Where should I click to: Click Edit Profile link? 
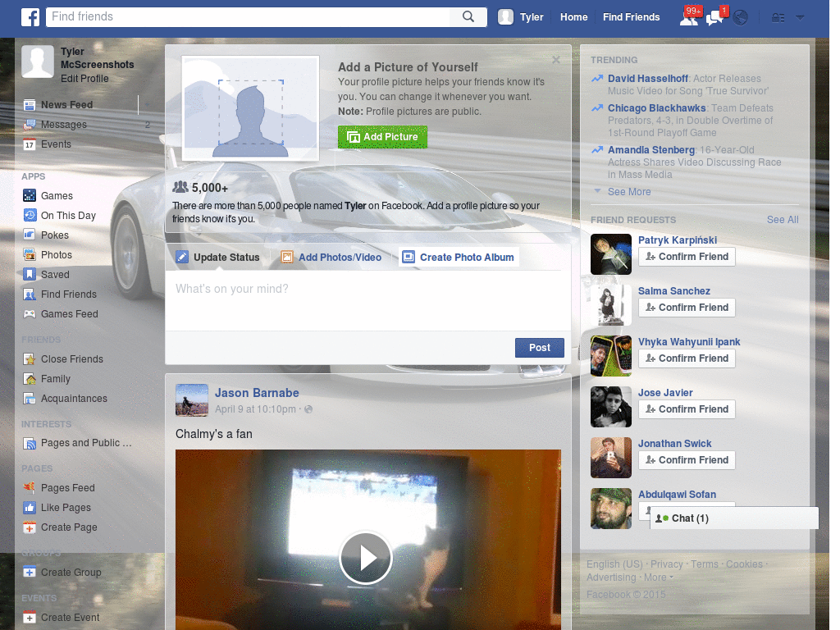(84, 79)
